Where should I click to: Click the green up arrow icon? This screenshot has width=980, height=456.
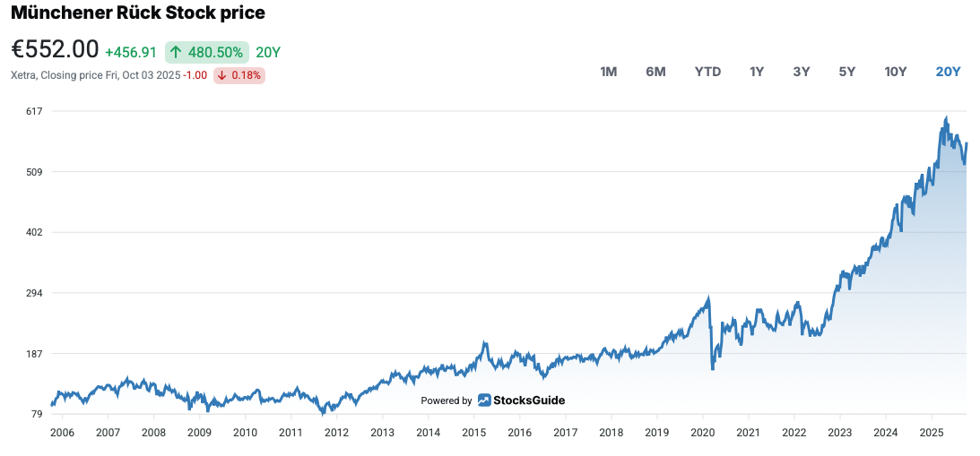tap(176, 52)
